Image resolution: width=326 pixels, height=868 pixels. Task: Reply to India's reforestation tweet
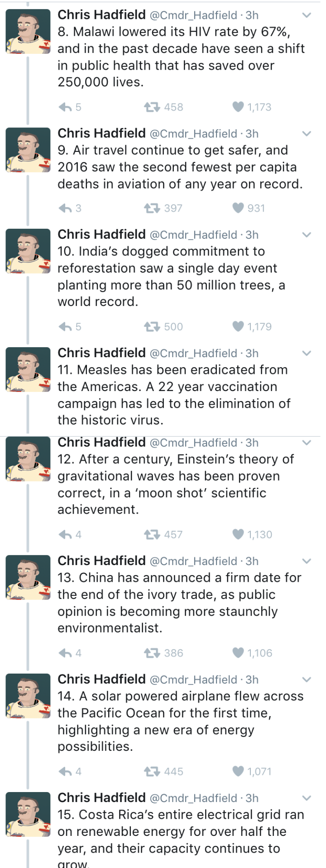tap(66, 327)
